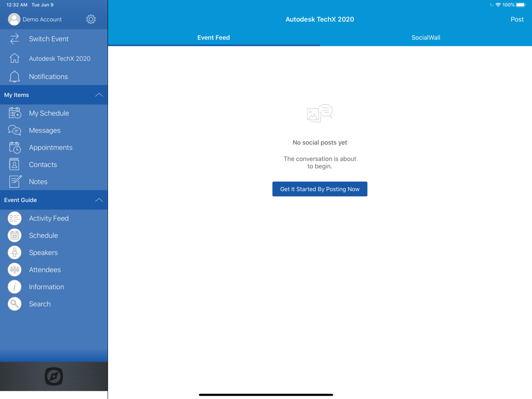The height and width of the screenshot is (399, 532).
Task: Open the Attendees label
Action: [45, 270]
